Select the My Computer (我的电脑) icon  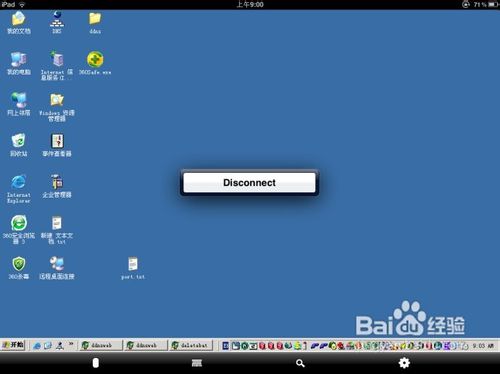[x=19, y=63]
